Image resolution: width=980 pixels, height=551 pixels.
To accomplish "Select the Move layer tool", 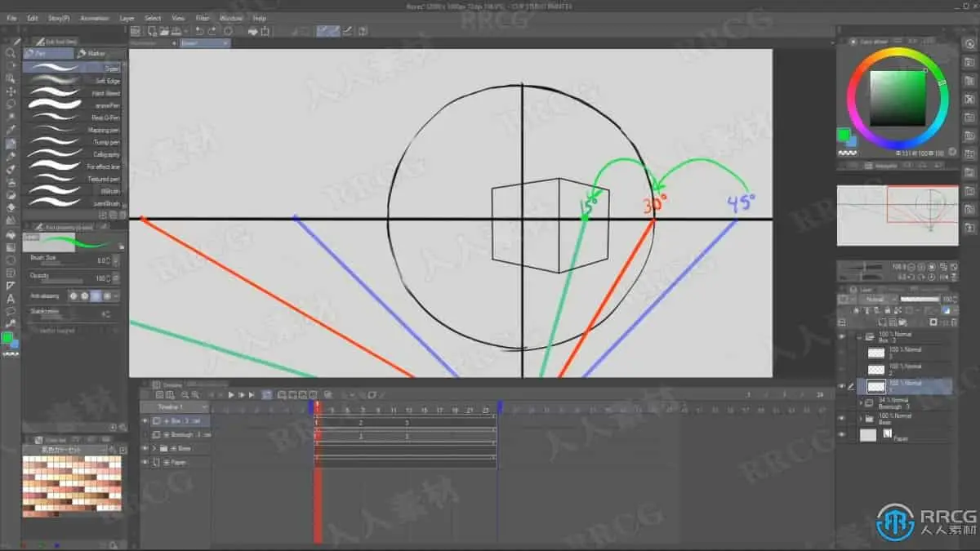I will tap(11, 91).
